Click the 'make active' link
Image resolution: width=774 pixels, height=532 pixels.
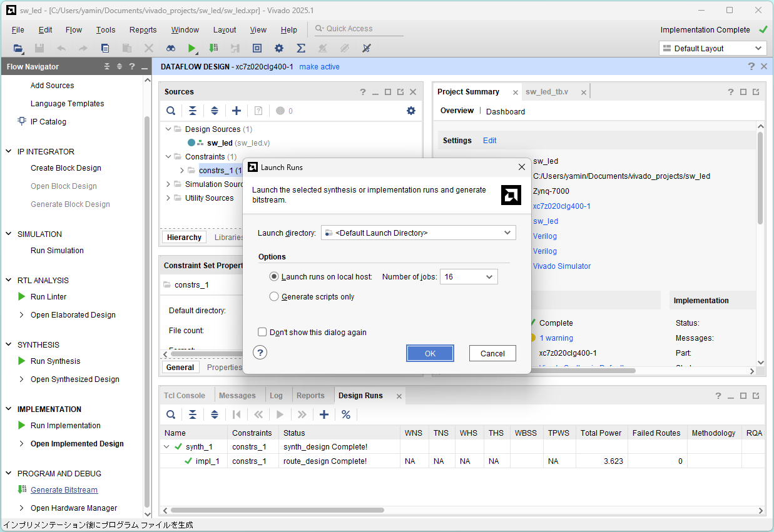[x=319, y=67]
